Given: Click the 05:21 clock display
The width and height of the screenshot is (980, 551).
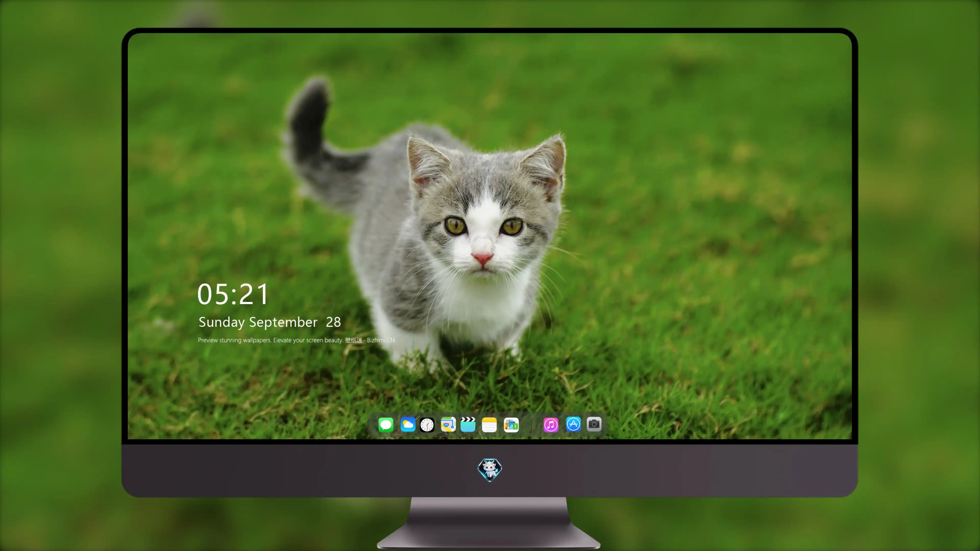Looking at the screenshot, I should (x=233, y=294).
